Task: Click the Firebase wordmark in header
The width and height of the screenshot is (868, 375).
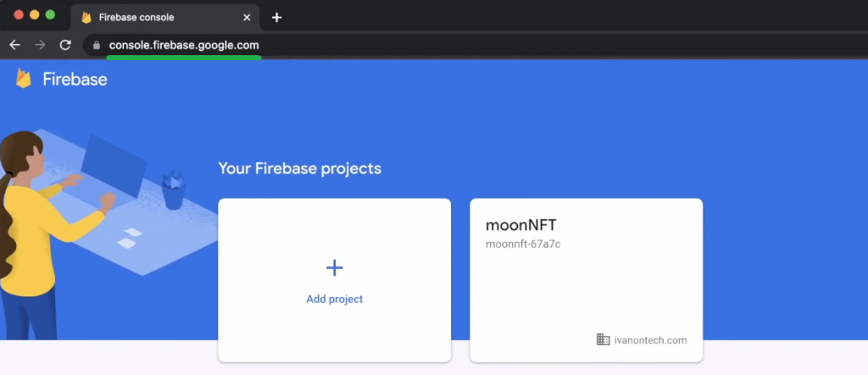Action: [x=75, y=79]
